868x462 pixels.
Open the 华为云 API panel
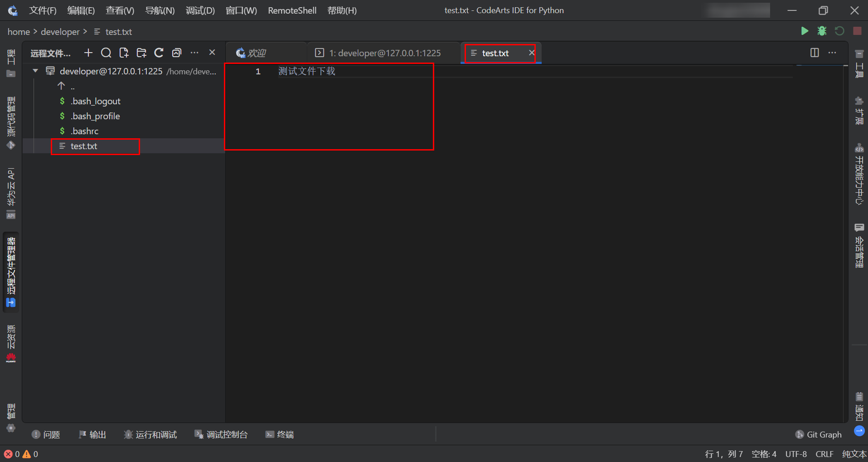click(x=11, y=190)
